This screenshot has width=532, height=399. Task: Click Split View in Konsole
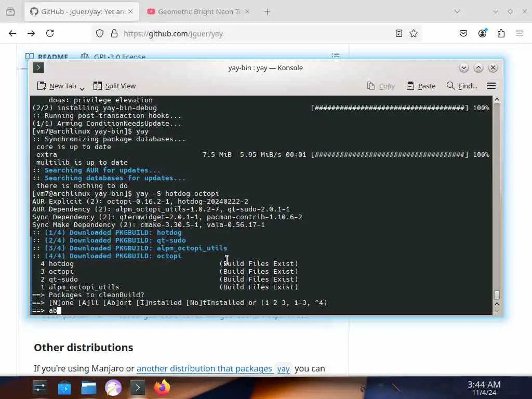114,86
